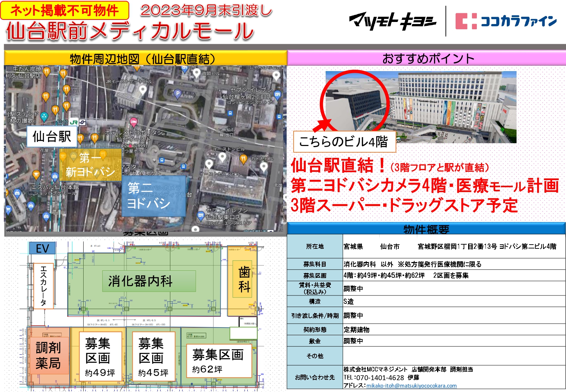The width and height of the screenshot is (566, 392).
Task: Click the building photo in おすすめポイント
Action: click(x=421, y=107)
